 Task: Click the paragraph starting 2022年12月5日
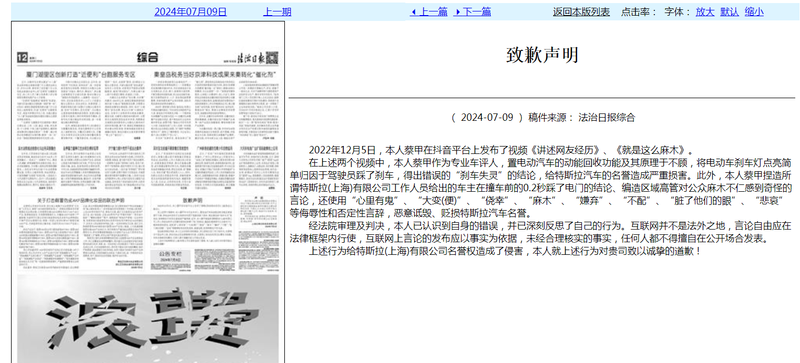[x=501, y=150]
